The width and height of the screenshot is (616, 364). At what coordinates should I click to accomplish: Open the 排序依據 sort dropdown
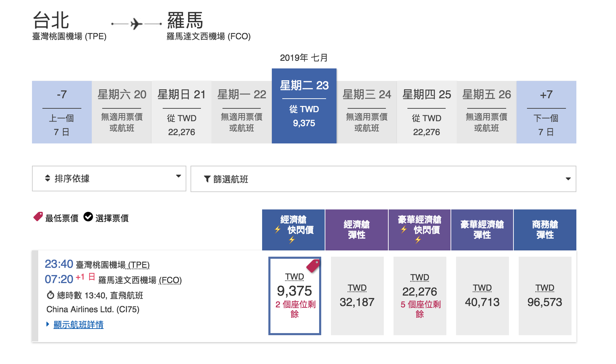click(x=109, y=179)
